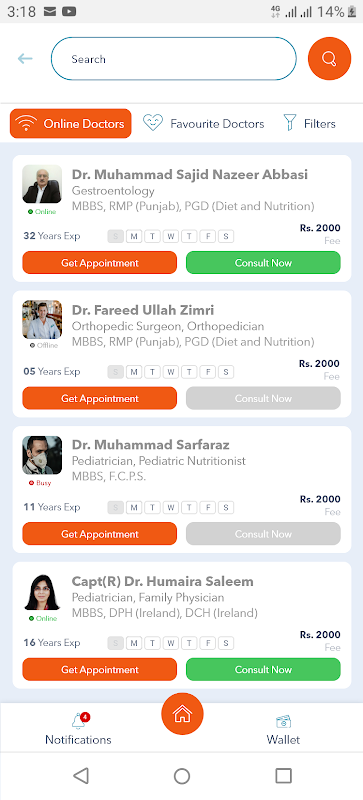The image size is (363, 800).
Task: Get Appointment with Dr. Muhammad Sajid Nazeer Abbasi
Action: click(x=100, y=263)
